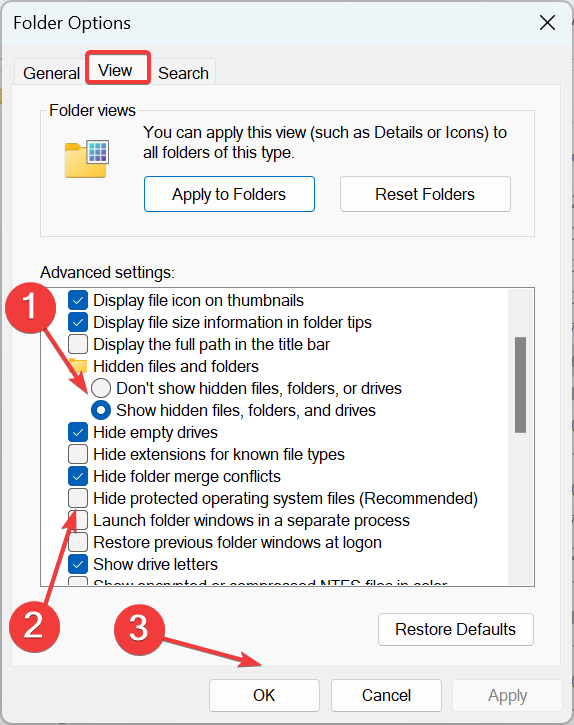574x725 pixels.
Task: Click the Hidden files and folders folder icon
Action: point(78,366)
